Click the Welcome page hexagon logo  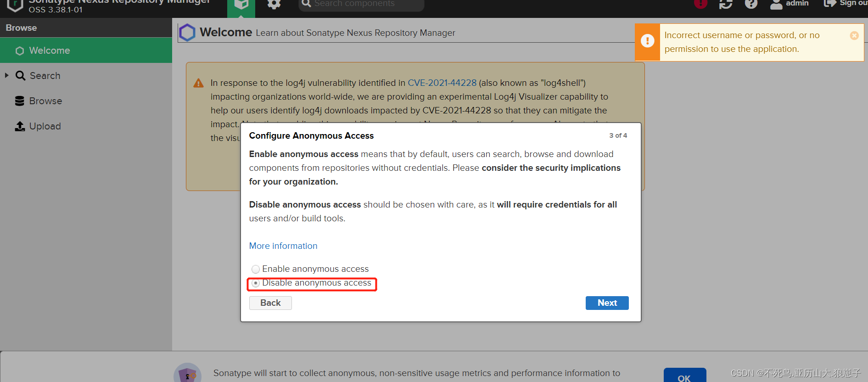pyautogui.click(x=187, y=33)
